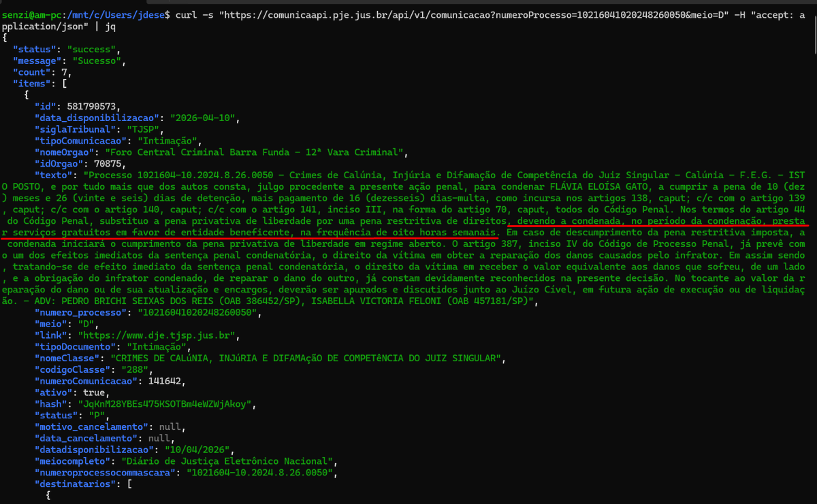Image resolution: width=817 pixels, height=504 pixels.
Task: Click the '| jq' pipe at the command end
Action: 107,25
